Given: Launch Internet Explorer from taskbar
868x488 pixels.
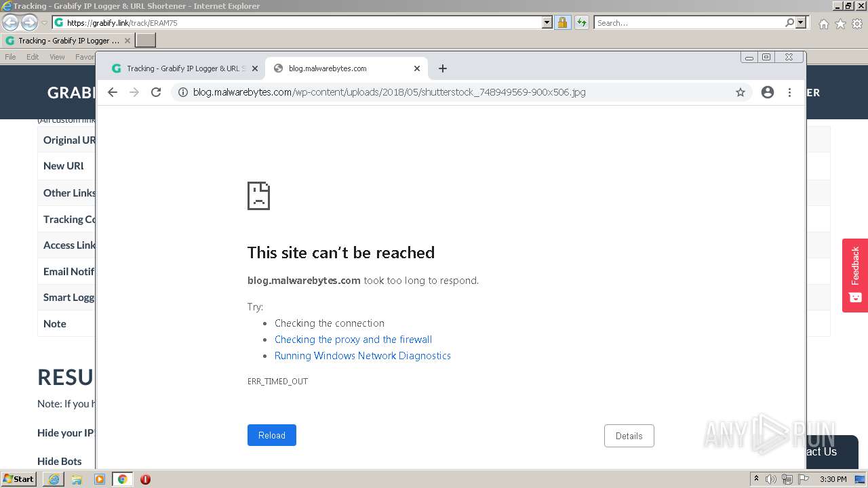Looking at the screenshot, I should click(54, 479).
